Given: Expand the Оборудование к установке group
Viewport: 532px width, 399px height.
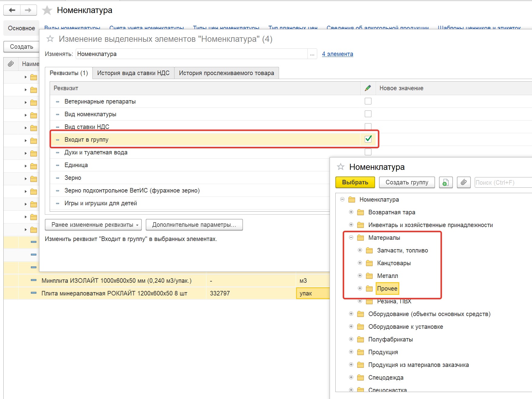Looking at the screenshot, I should pos(351,326).
